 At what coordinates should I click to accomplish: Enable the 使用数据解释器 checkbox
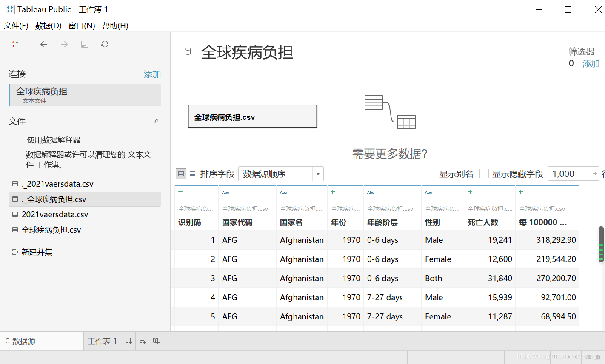coord(19,139)
